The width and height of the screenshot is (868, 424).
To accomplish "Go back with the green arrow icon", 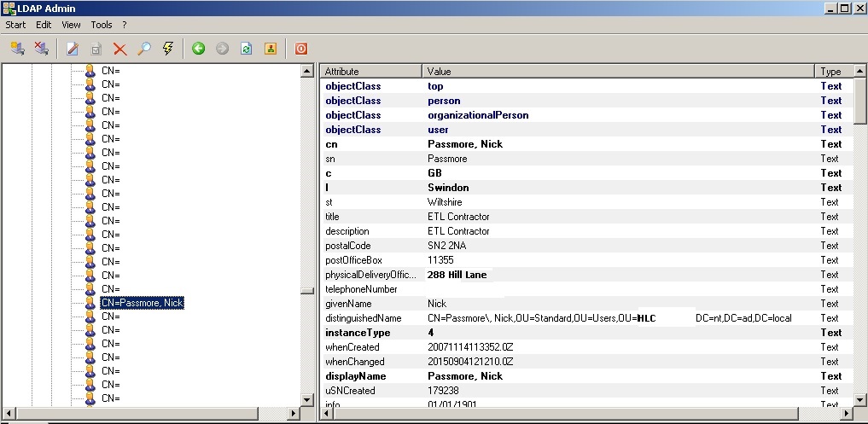I will [199, 49].
